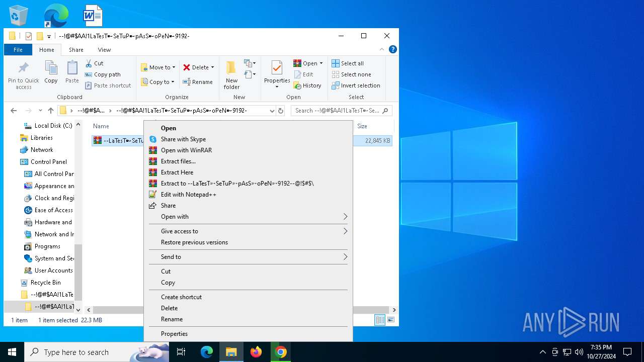Viewport: 644px width, 362px height.
Task: Click Invert selection in the ribbon
Action: [356, 85]
